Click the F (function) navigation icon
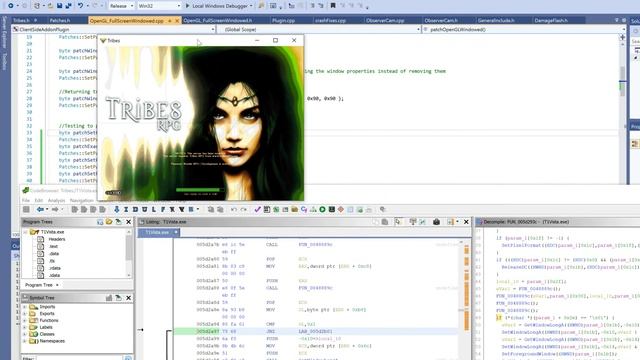 (163, 209)
